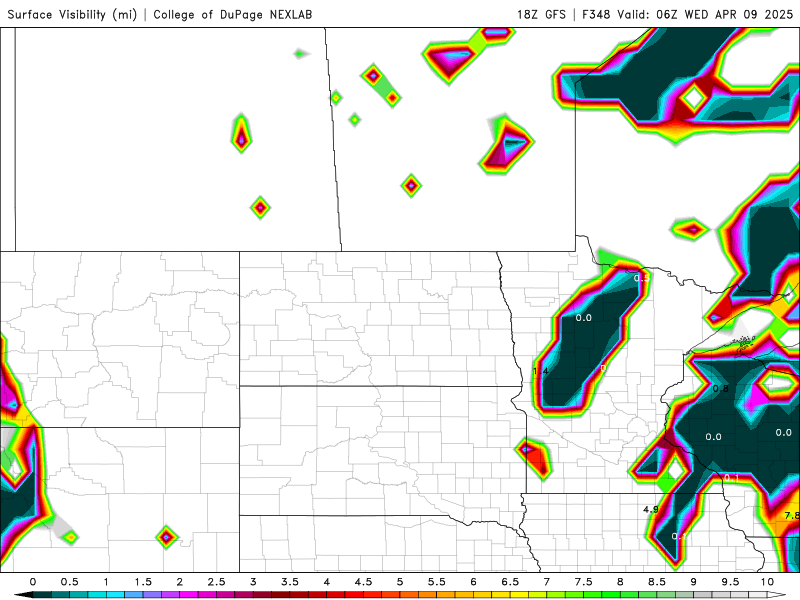The image size is (800, 600).
Task: Click the 'WED APR 09 2025' valid date
Action: point(739,15)
